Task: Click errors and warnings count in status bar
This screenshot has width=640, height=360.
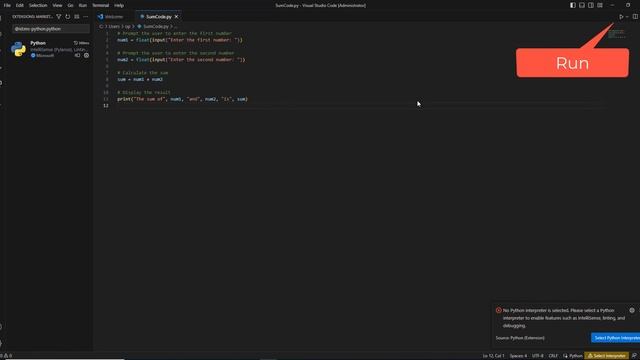Action: click(x=6, y=356)
